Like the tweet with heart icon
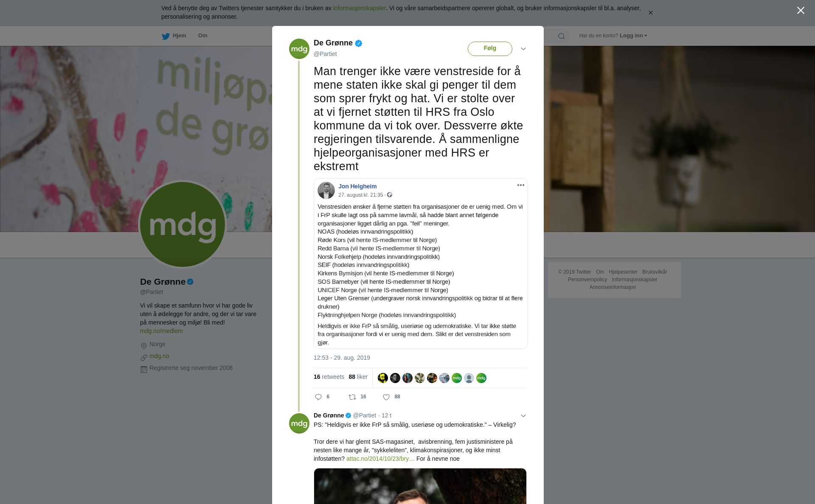Screen dimensions: 815x504 [386, 397]
